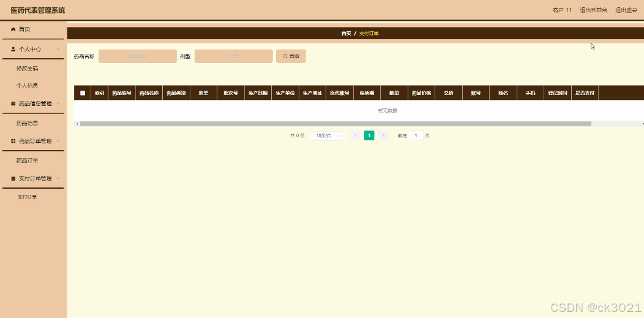This screenshot has height=318, width=644.
Task: Click the person icon beside 个人中心
Action: pyautogui.click(x=13, y=49)
